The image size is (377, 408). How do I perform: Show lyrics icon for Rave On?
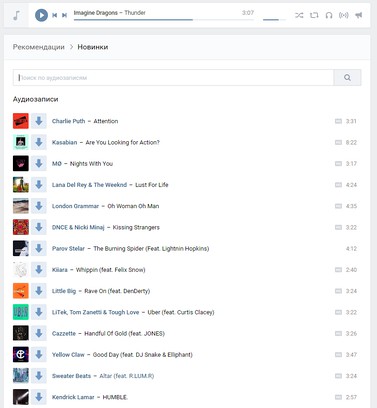(338, 291)
